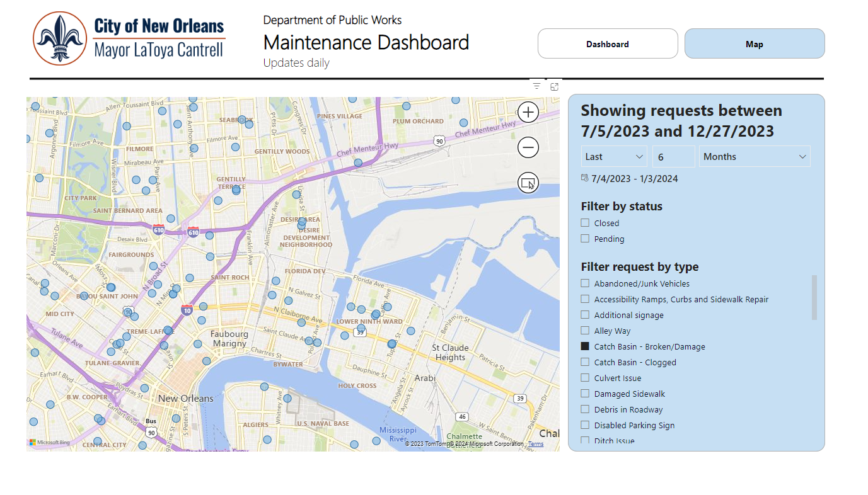Select the Damaged Sidewalk request type
Screen dimensions: 868x495
coord(584,393)
